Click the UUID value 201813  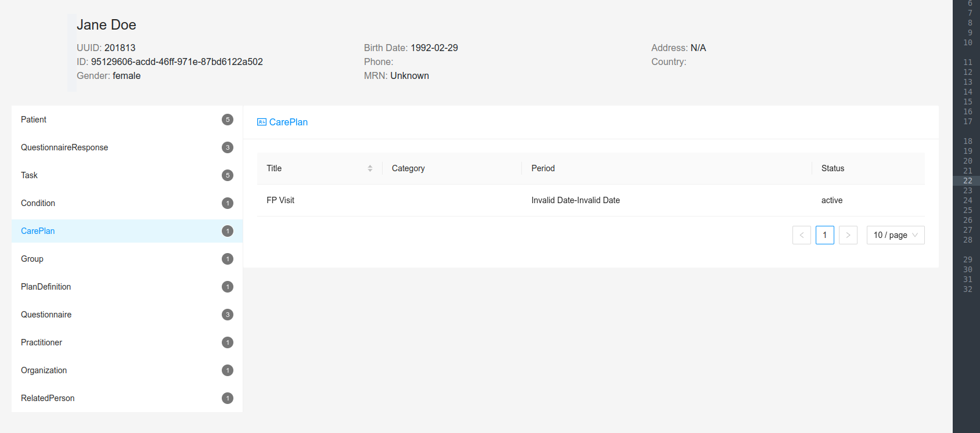tap(120, 48)
